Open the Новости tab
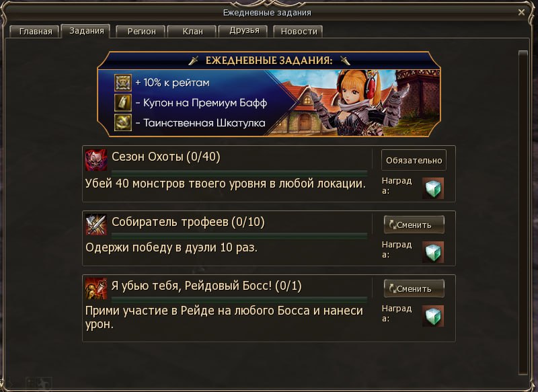The image size is (538, 392). click(x=299, y=32)
